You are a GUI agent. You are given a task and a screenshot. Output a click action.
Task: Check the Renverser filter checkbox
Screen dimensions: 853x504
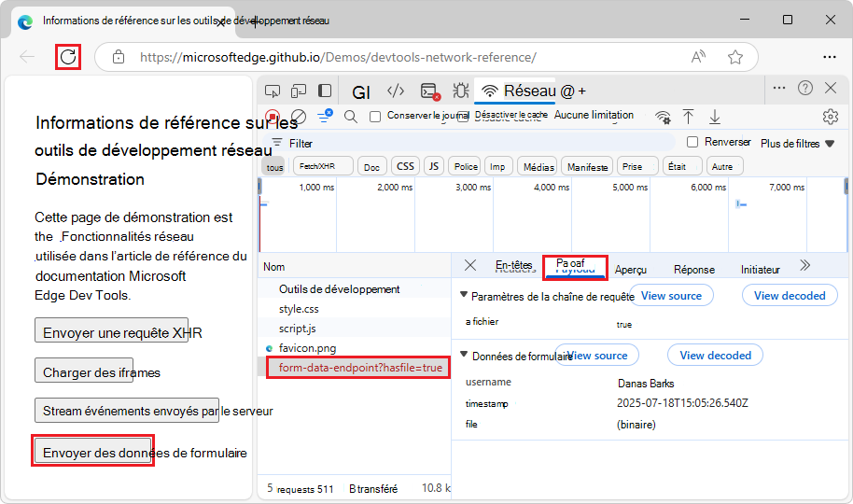click(x=692, y=142)
